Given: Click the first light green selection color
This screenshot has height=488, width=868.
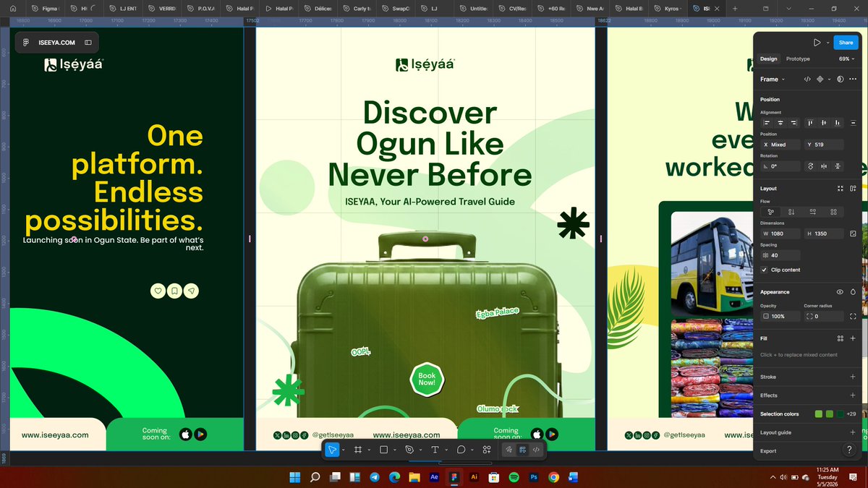Looking at the screenshot, I should [x=818, y=414].
